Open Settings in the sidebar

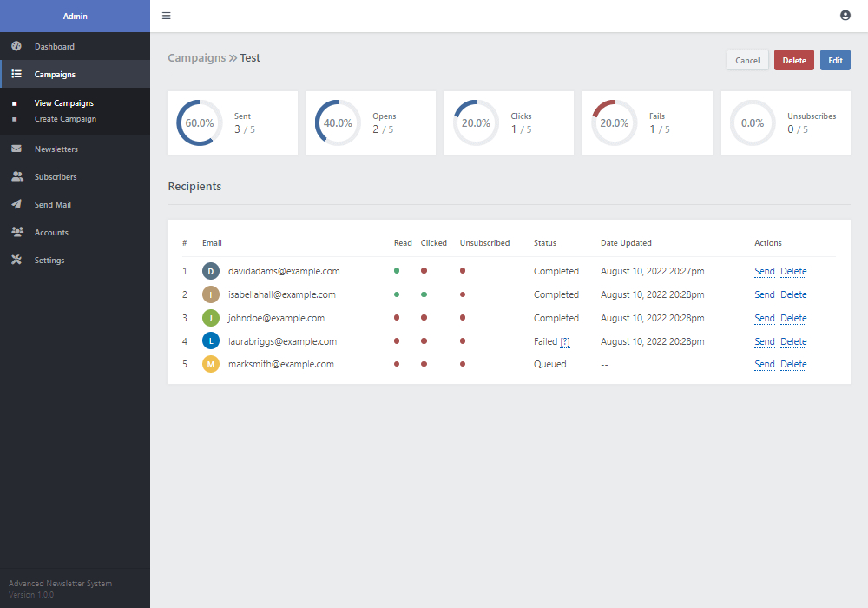coord(75,260)
